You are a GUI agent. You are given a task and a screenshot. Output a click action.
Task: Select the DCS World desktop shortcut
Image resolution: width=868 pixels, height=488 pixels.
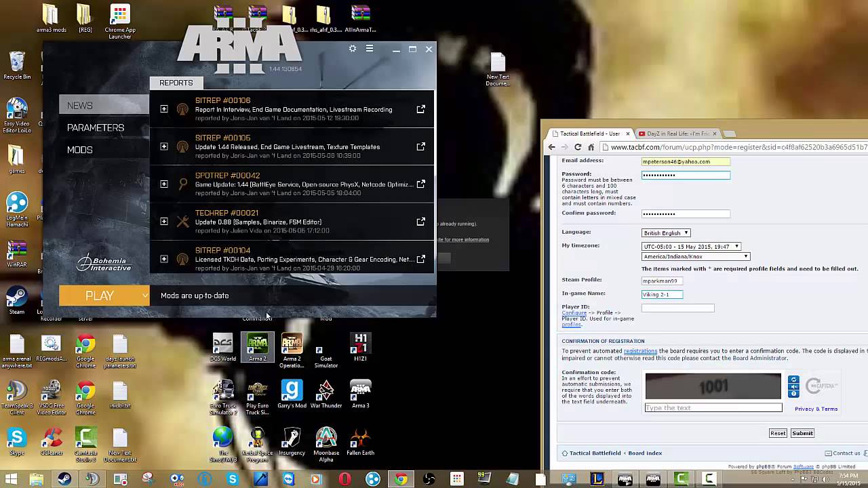coord(223,347)
